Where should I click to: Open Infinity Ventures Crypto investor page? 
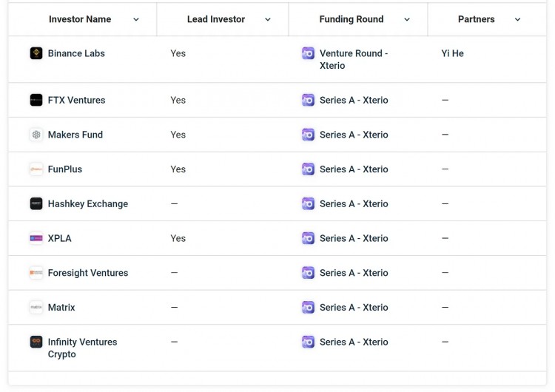coord(82,348)
